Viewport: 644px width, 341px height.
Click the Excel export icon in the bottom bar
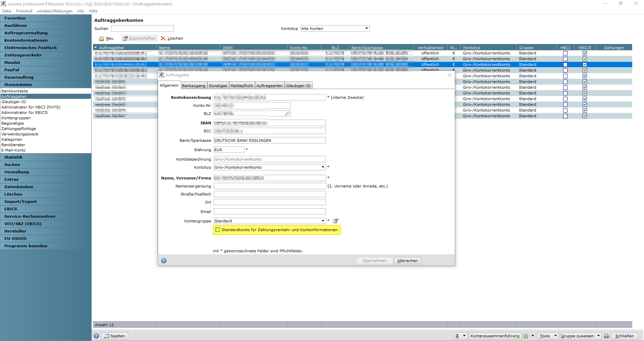[526, 336]
